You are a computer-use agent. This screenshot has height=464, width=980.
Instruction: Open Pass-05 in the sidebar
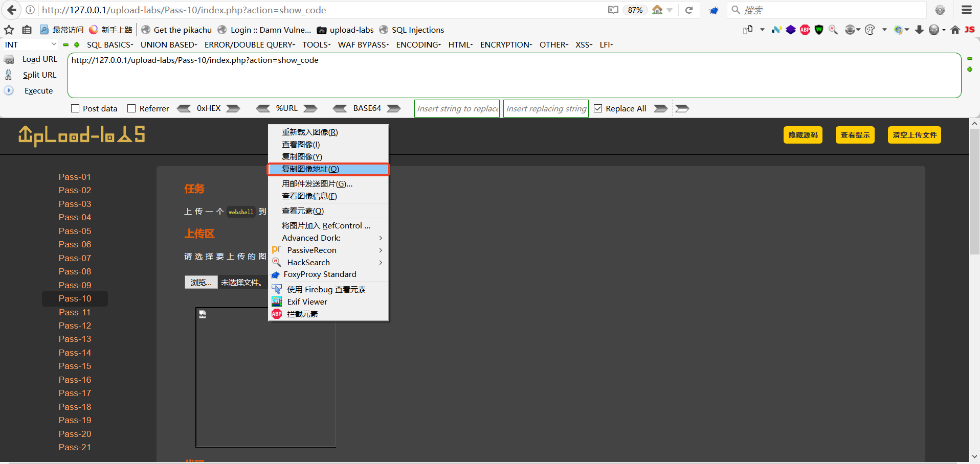(75, 231)
